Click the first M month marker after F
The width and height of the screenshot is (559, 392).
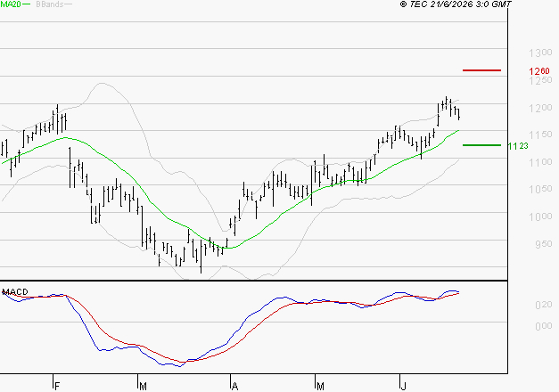(143, 387)
